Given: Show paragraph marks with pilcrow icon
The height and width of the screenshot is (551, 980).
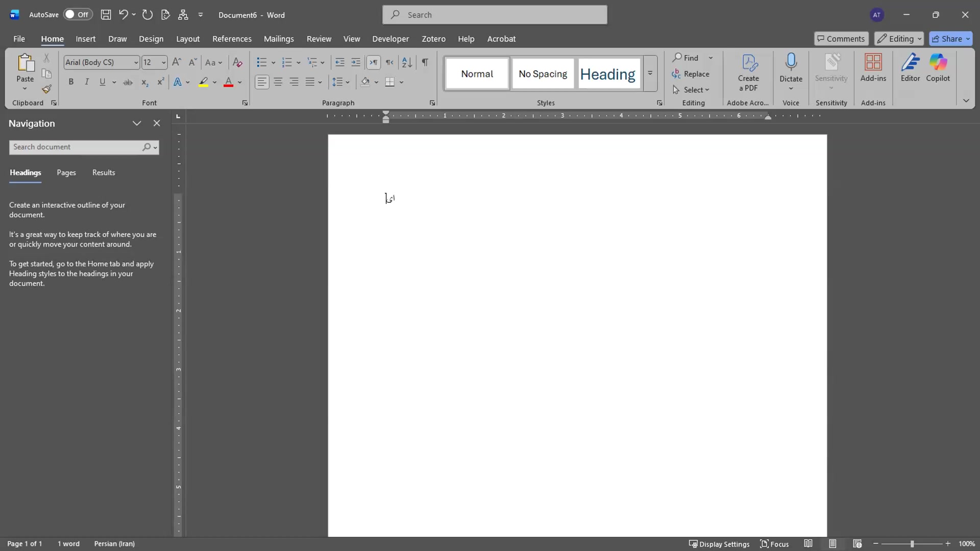Looking at the screenshot, I should click(x=425, y=62).
